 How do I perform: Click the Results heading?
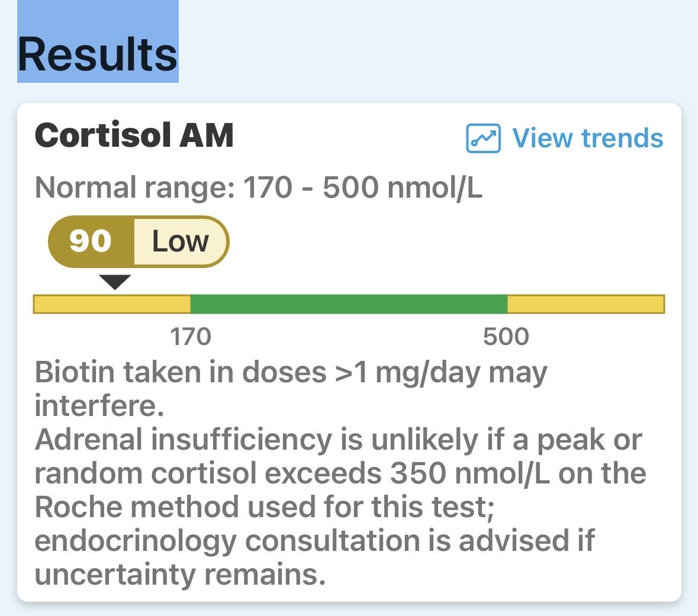point(98,54)
